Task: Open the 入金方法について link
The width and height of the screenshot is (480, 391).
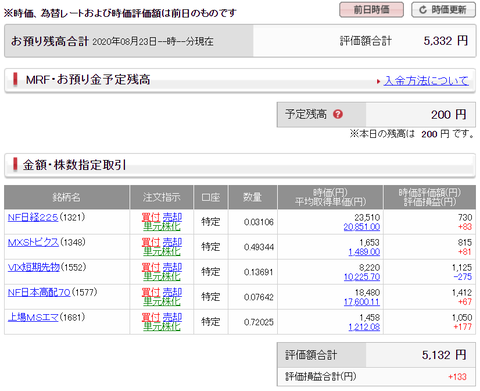Action: point(426,81)
